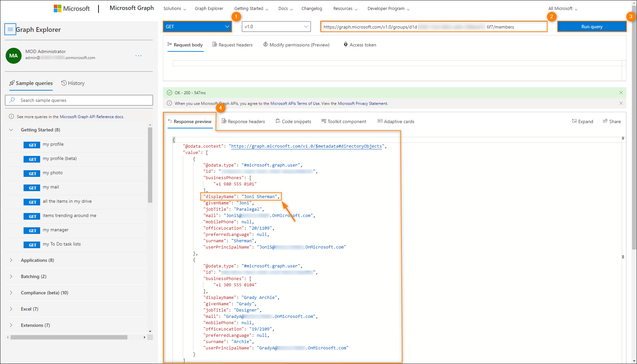Image resolution: width=637 pixels, height=364 pixels.
Task: Open the Access token tab
Action: point(360,45)
